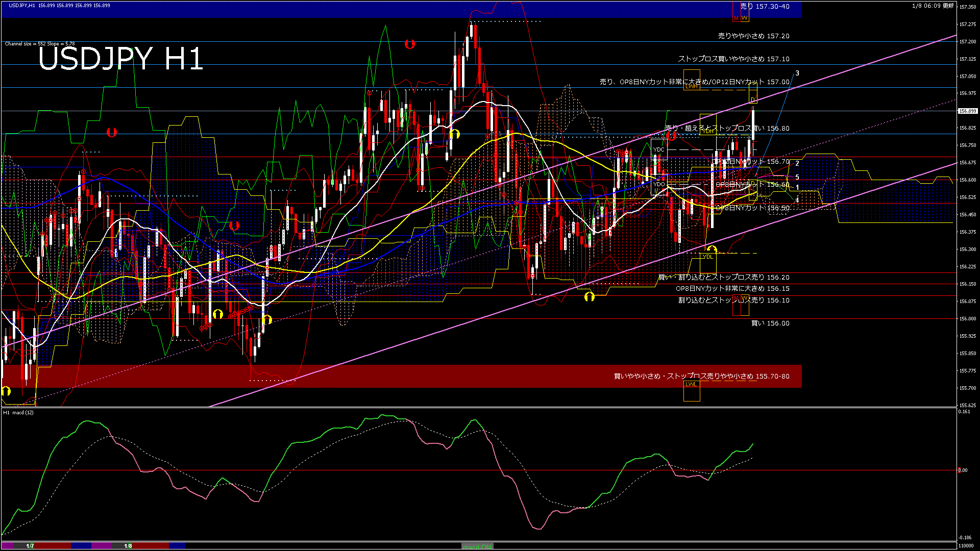Click the 買い 156.00 order level label
The width and height of the screenshot is (980, 551).
(x=770, y=323)
